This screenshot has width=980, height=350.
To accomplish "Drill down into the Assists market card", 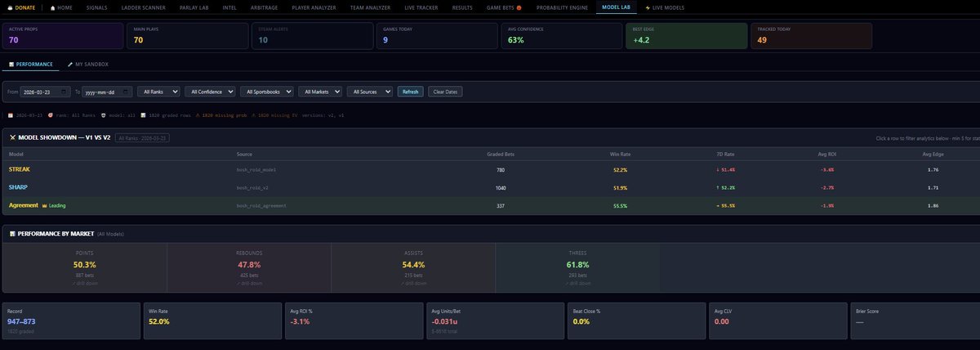I will coord(413,267).
